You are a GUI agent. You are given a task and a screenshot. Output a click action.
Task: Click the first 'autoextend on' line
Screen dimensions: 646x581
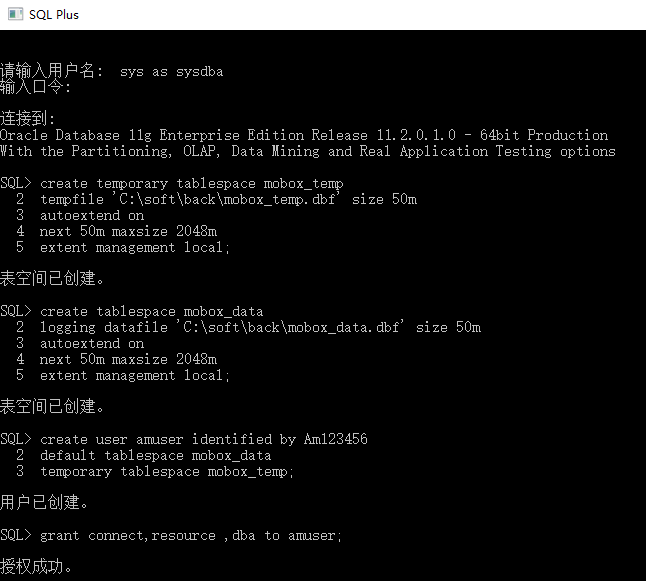click(x=92, y=215)
